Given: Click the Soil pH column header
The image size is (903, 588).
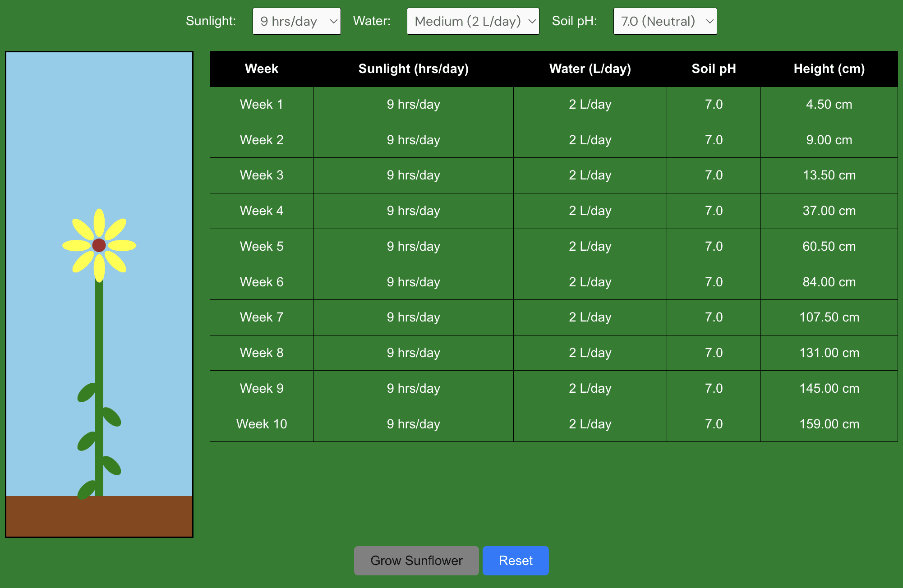Looking at the screenshot, I should click(714, 69).
